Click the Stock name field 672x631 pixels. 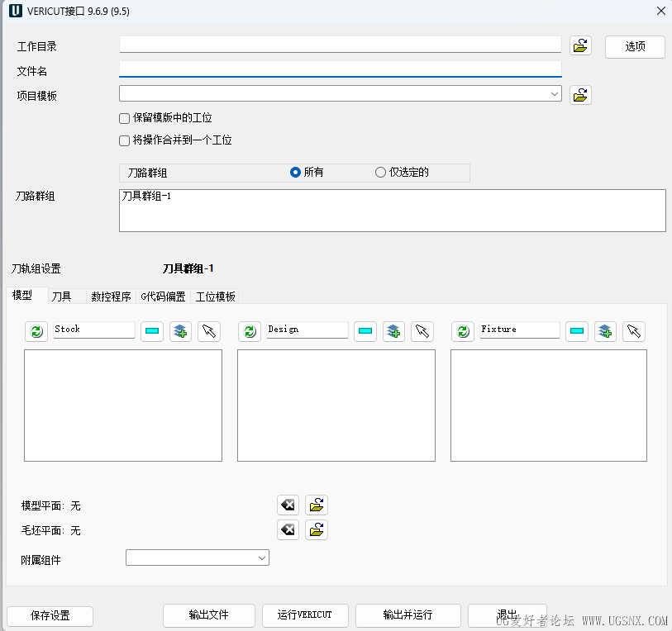click(94, 330)
